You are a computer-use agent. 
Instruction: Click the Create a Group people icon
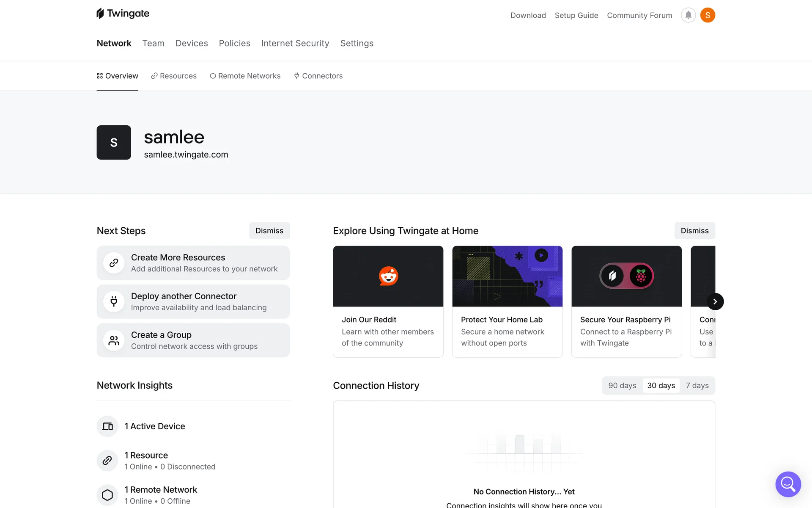pyautogui.click(x=114, y=340)
